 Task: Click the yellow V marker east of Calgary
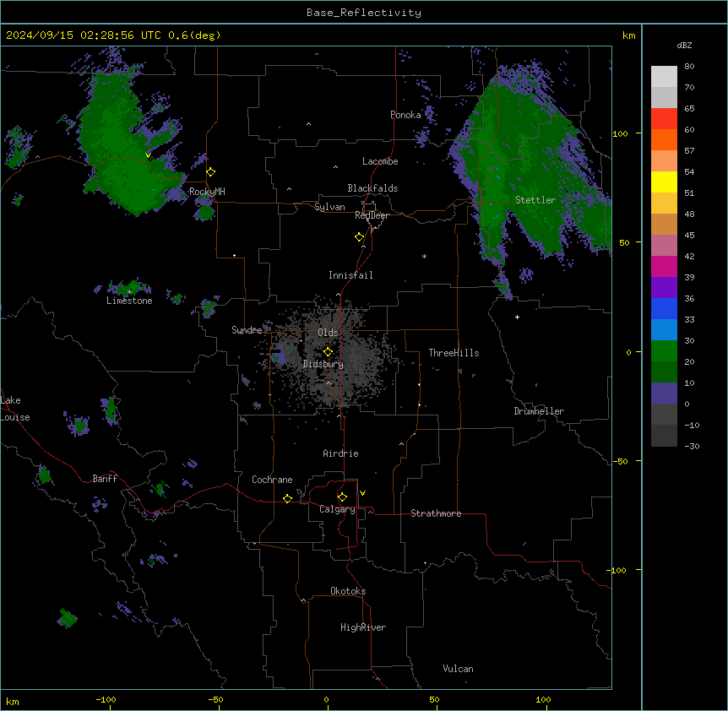(x=362, y=493)
